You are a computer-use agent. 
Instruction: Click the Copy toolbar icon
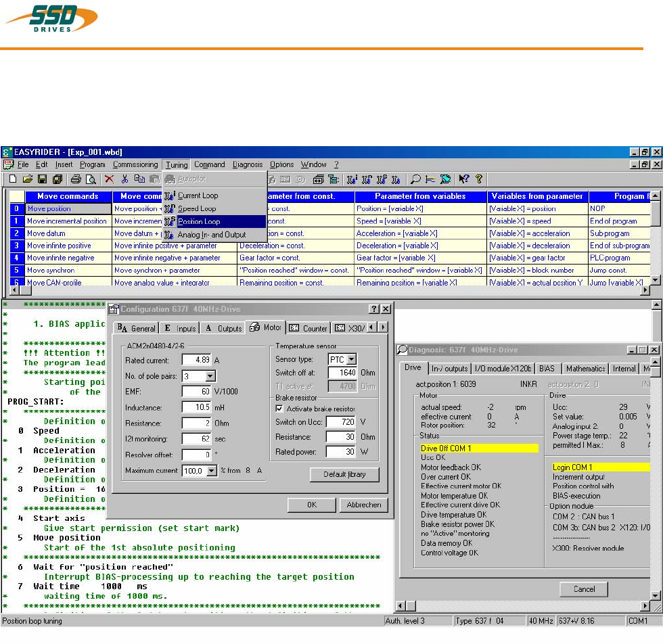139,179
